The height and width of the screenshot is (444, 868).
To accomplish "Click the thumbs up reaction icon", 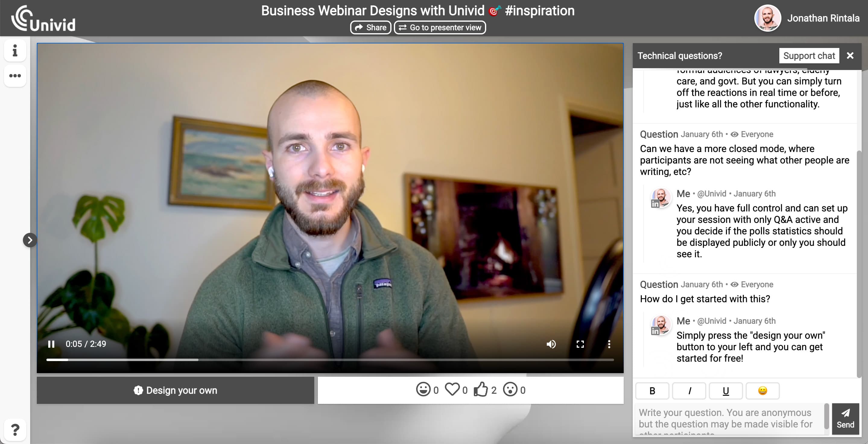I will coord(481,390).
